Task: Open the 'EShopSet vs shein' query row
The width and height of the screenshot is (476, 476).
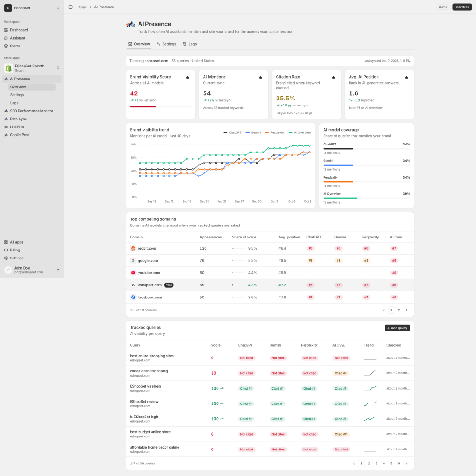Action: point(270,388)
